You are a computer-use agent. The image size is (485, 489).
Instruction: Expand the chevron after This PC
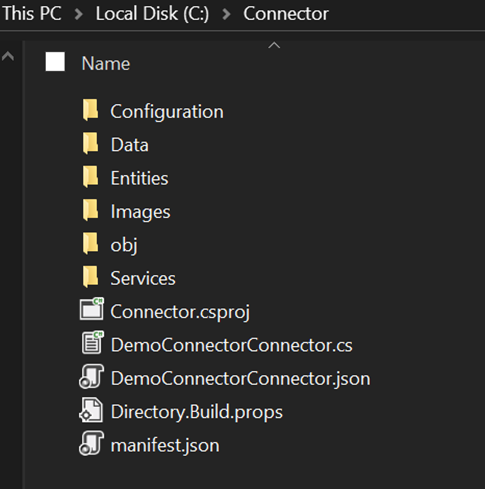pyautogui.click(x=79, y=14)
